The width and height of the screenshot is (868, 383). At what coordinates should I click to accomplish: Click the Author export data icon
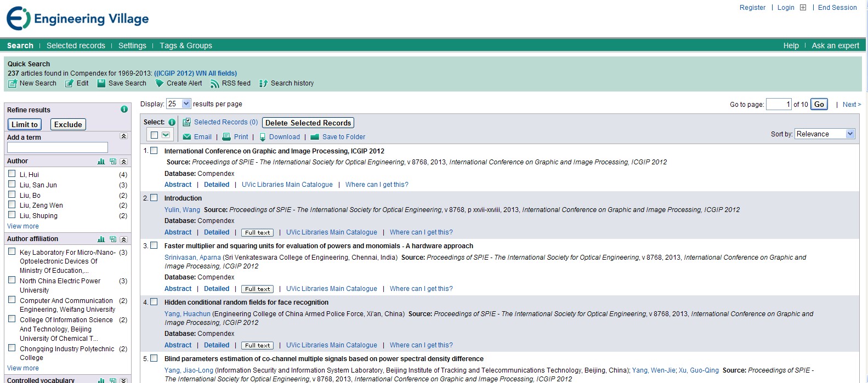pos(113,161)
